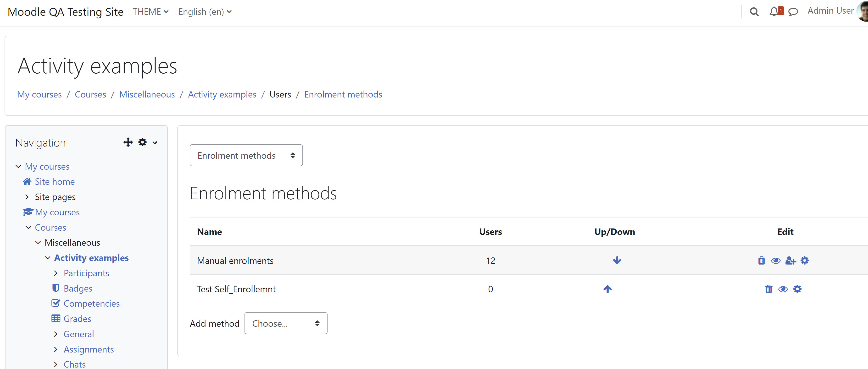Expand the Assignments tree node
The width and height of the screenshot is (868, 369).
(x=56, y=349)
